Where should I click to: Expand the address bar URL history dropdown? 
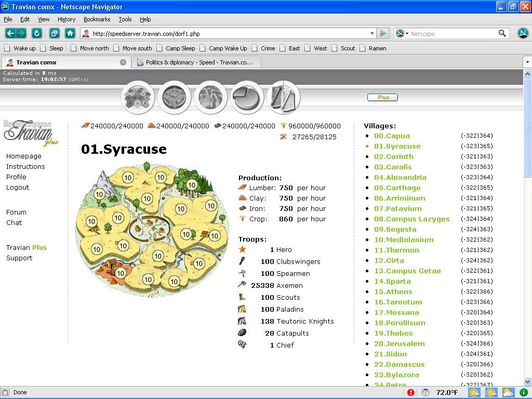tap(372, 33)
